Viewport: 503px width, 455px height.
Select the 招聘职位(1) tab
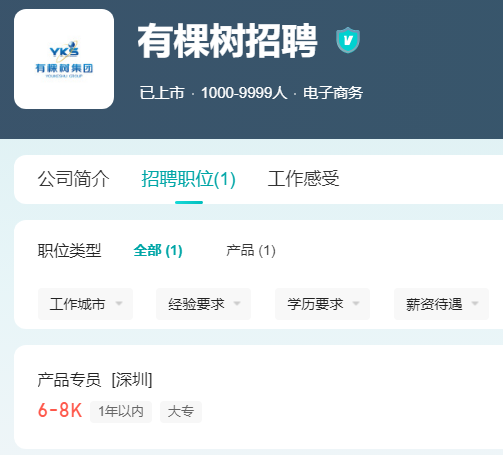[x=189, y=179]
